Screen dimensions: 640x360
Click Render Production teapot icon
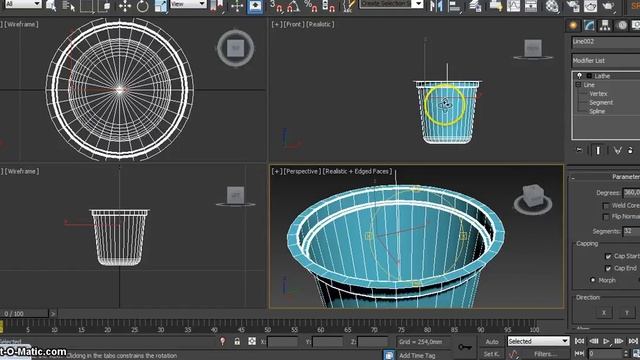[608, 6]
